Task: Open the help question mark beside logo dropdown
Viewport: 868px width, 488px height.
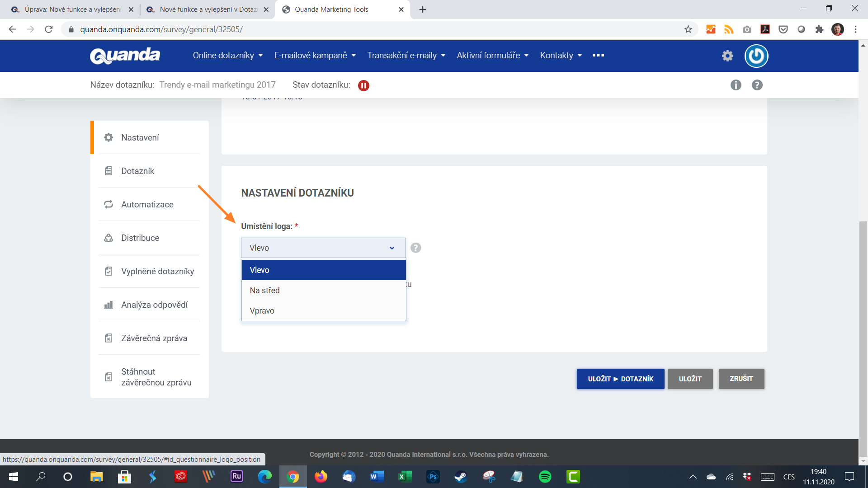Action: pyautogui.click(x=415, y=248)
